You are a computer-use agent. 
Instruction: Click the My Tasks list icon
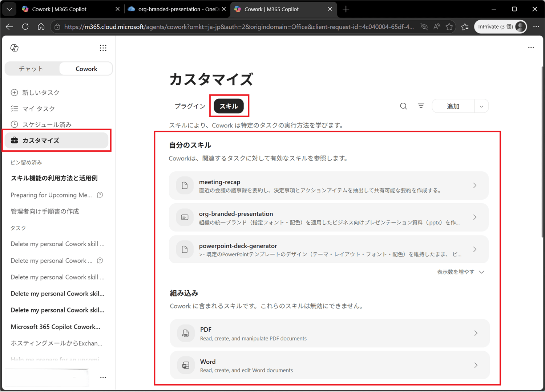point(14,109)
